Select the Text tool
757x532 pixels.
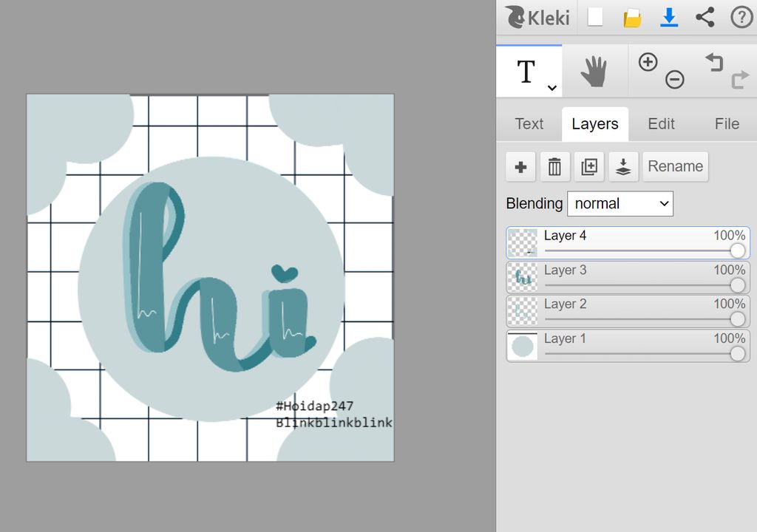(x=529, y=72)
